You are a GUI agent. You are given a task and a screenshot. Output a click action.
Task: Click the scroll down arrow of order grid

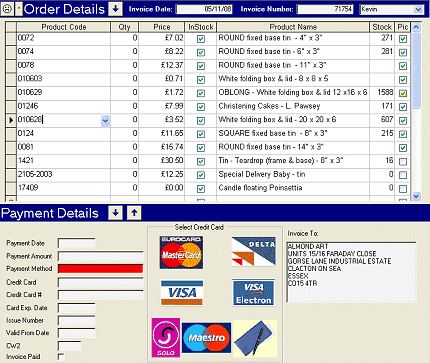coord(416,196)
